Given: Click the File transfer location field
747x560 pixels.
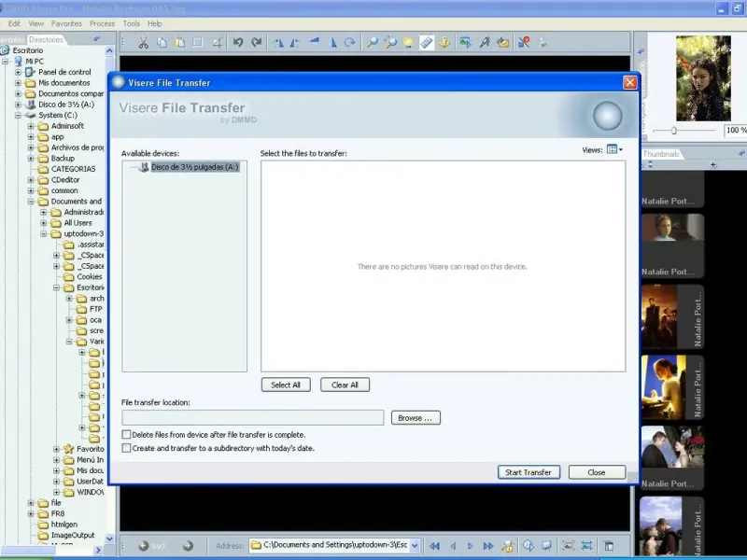Looking at the screenshot, I should tap(252, 417).
